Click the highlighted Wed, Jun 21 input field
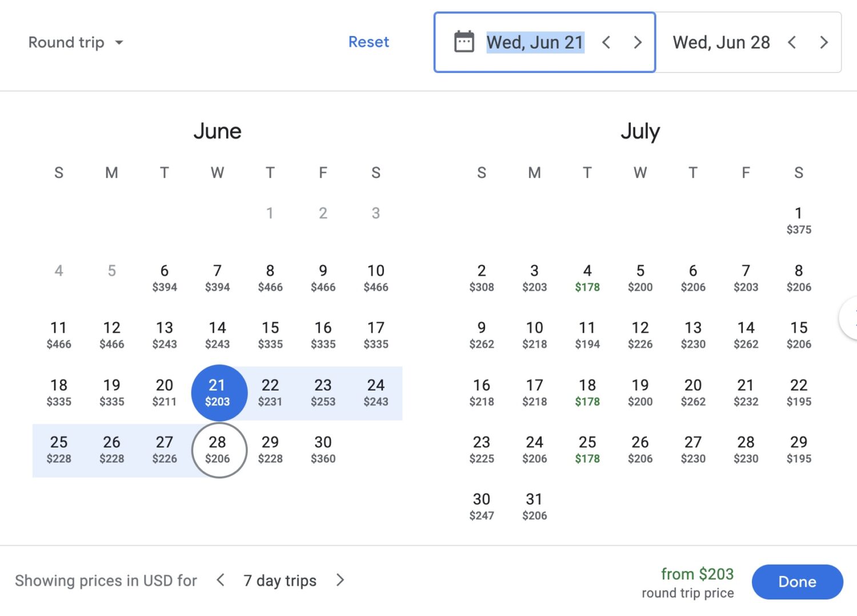Screen dimensions: 857x616 tap(534, 42)
